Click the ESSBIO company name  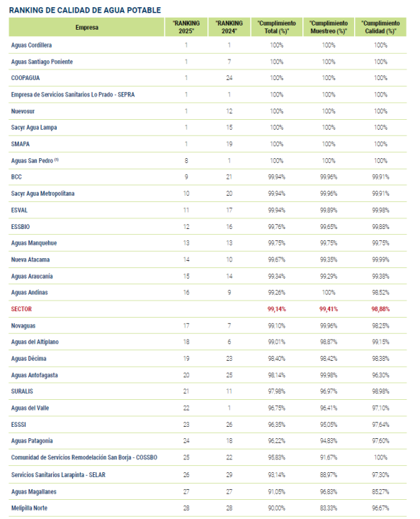click(21, 227)
